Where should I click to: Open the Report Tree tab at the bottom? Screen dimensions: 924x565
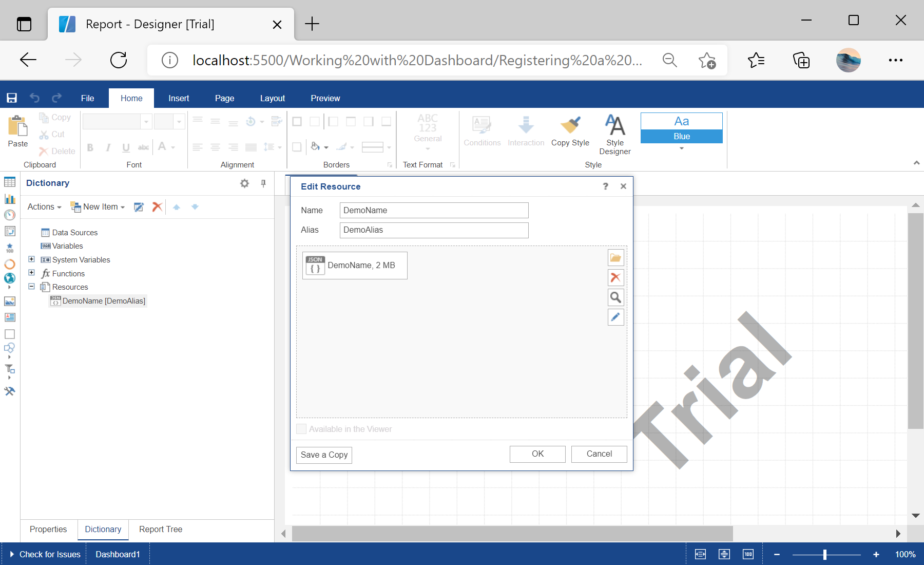point(160,529)
